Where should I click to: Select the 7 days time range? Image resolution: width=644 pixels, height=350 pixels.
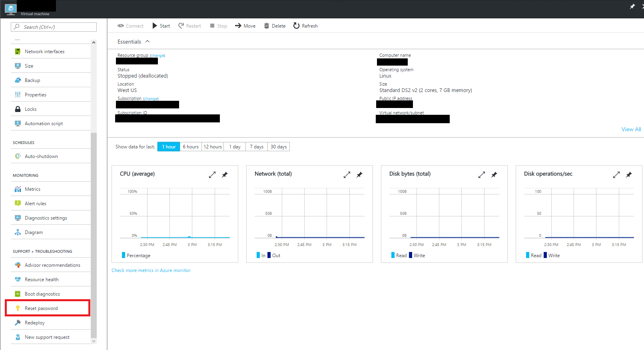[x=257, y=147]
